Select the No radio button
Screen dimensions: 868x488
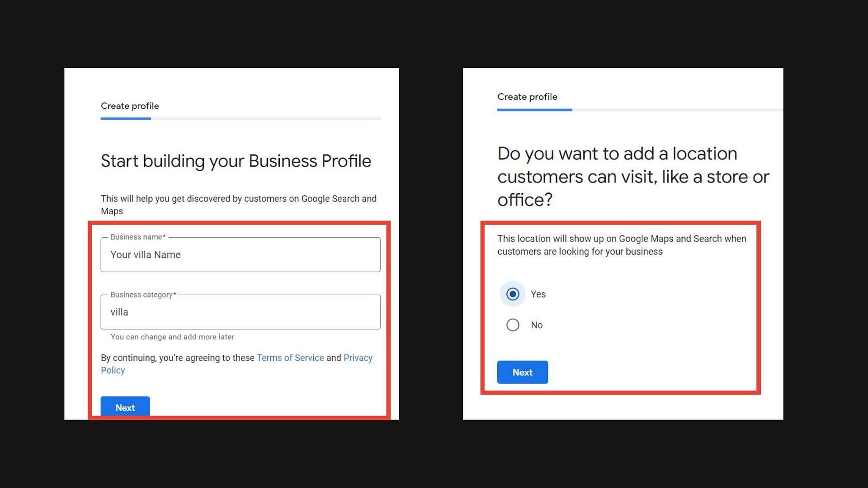pyautogui.click(x=513, y=325)
